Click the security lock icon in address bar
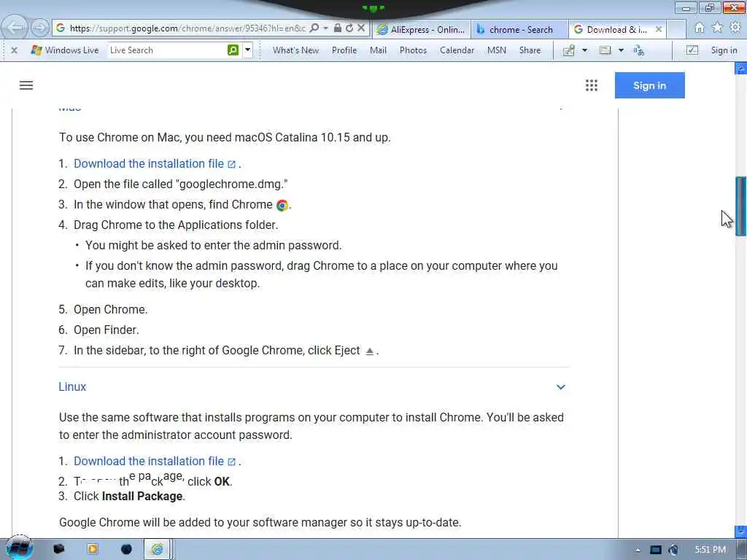747x560 pixels. (x=337, y=28)
